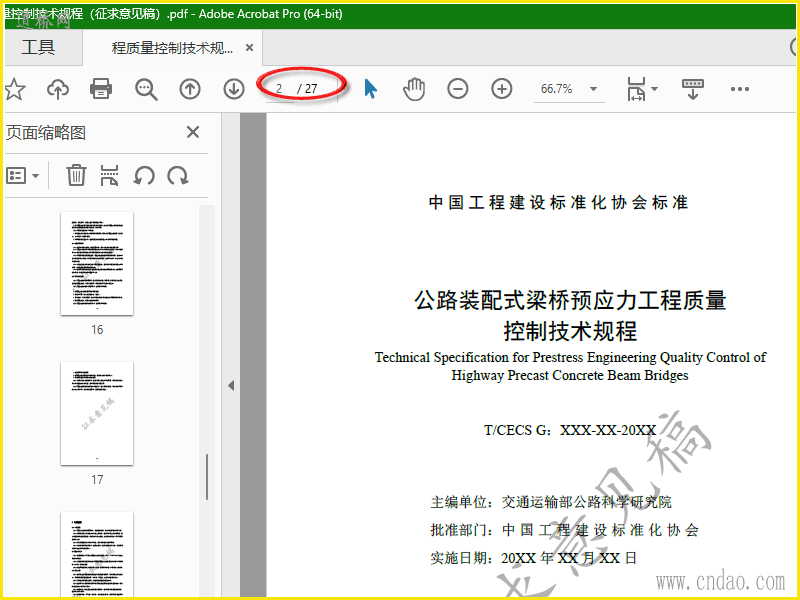The image size is (800, 600).
Task: Click the heading line 控制技术规程
Action: [570, 331]
